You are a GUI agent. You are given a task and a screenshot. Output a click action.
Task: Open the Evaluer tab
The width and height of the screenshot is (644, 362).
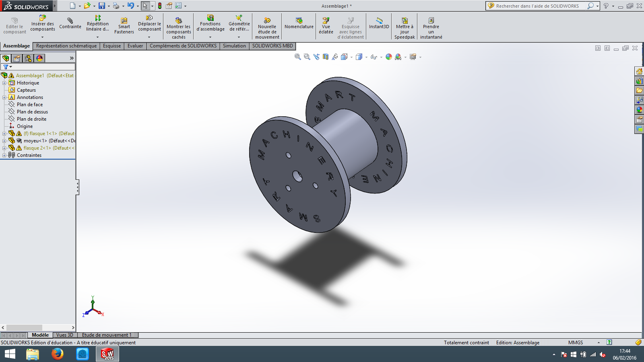pyautogui.click(x=135, y=46)
